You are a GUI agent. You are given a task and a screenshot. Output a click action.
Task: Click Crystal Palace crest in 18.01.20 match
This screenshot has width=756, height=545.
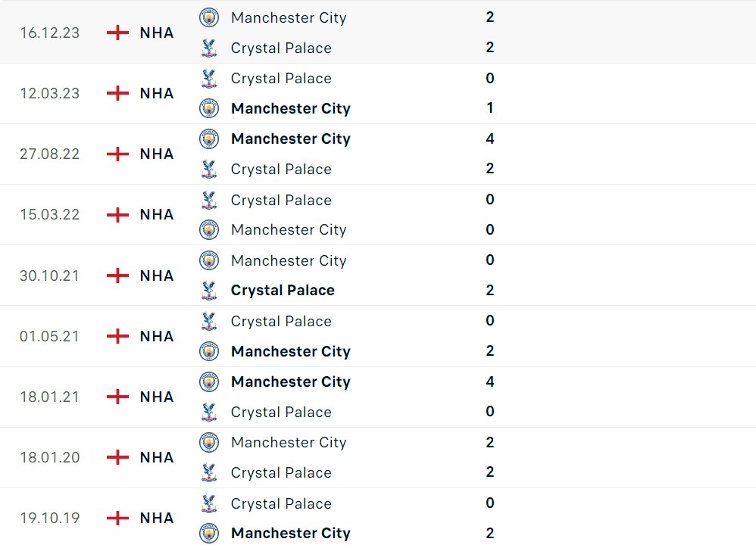click(209, 472)
